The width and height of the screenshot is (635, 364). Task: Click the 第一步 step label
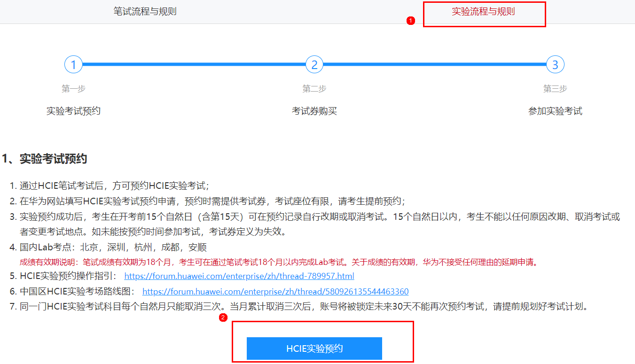click(73, 89)
